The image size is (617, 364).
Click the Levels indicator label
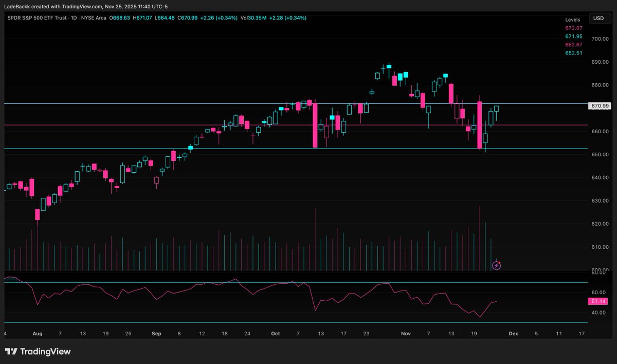(572, 20)
